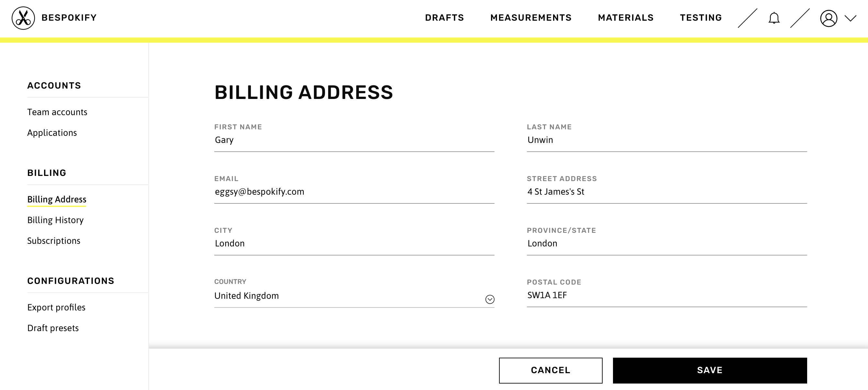868x390 pixels.
Task: Expand the Country field dropdown
Action: coord(489,299)
